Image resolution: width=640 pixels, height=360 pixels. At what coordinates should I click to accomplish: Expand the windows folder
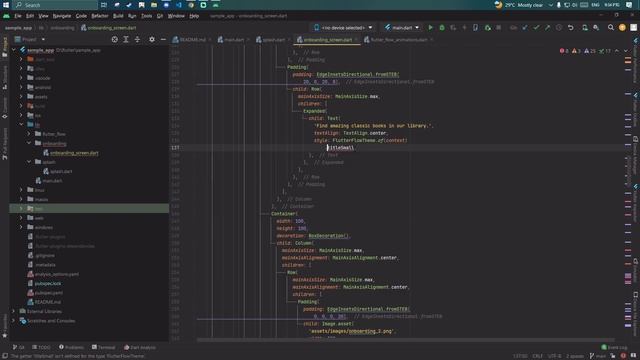point(21,227)
